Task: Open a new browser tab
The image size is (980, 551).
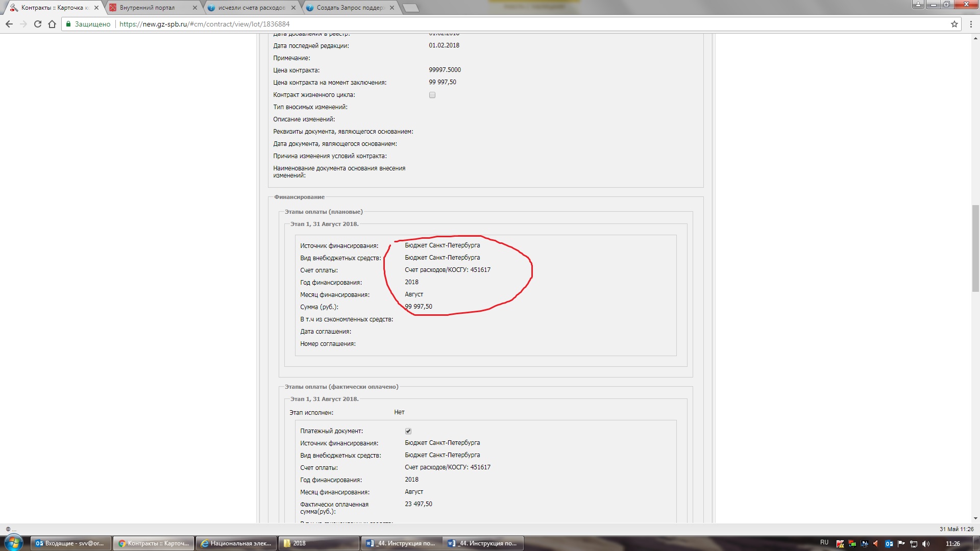Action: [x=410, y=8]
